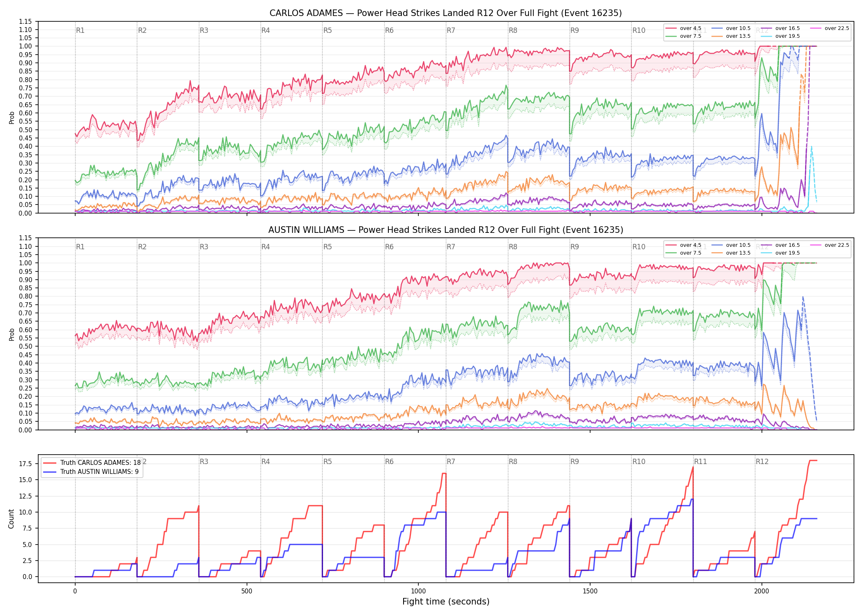Click R11 round marker in Count chart
This screenshot has width=863, height=616.
tap(701, 462)
